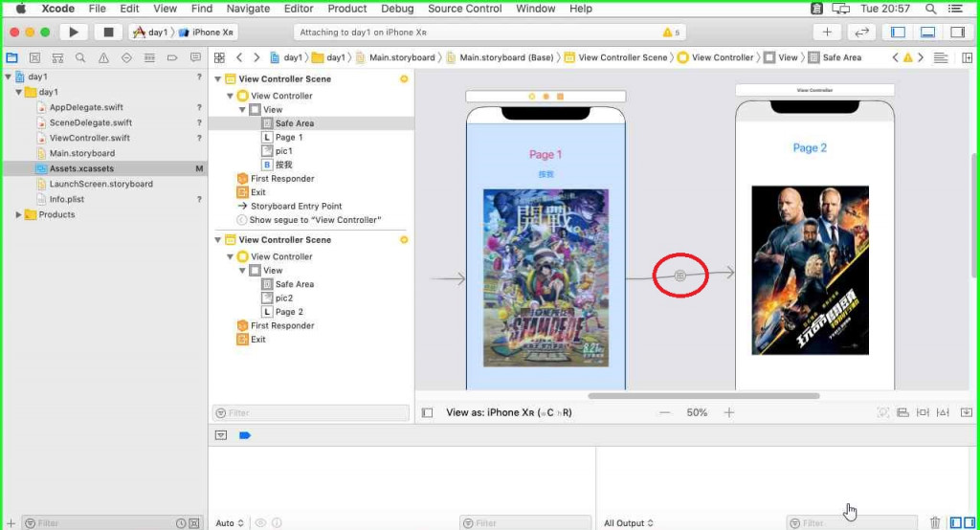This screenshot has height=530, width=980.
Task: Collapse the first View Controller Scene
Action: [218, 78]
